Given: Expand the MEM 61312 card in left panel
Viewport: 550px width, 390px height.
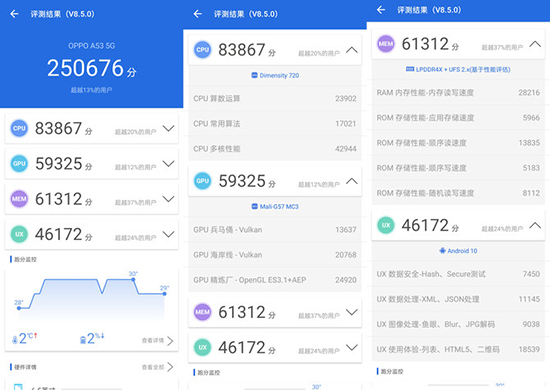Looking at the screenshot, I should pyautogui.click(x=168, y=199).
